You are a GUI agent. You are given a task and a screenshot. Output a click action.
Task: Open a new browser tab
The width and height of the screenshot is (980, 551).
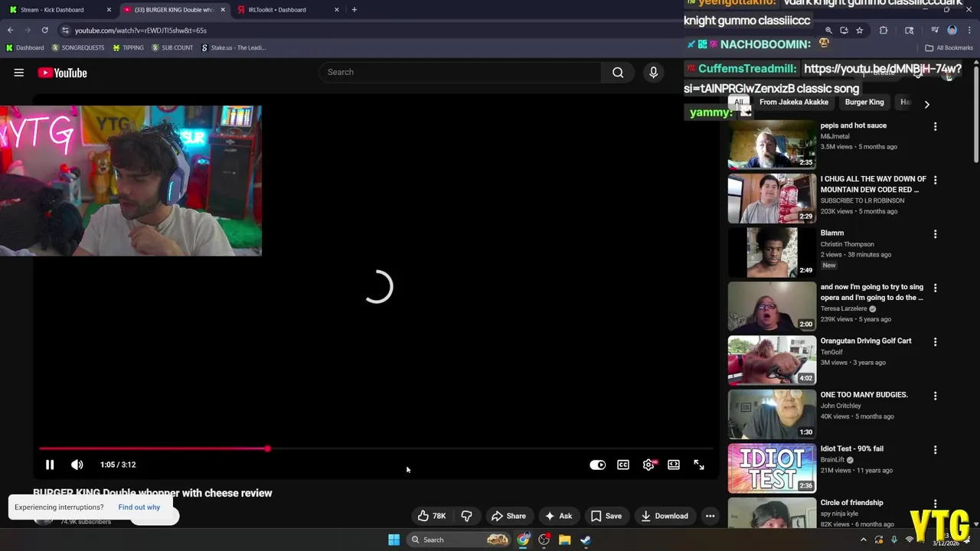[x=354, y=10]
